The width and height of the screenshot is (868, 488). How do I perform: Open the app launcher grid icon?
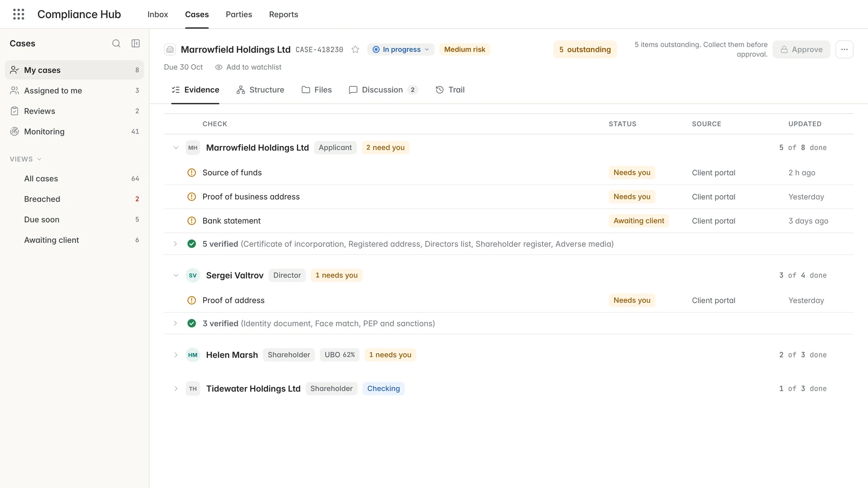pyautogui.click(x=19, y=14)
